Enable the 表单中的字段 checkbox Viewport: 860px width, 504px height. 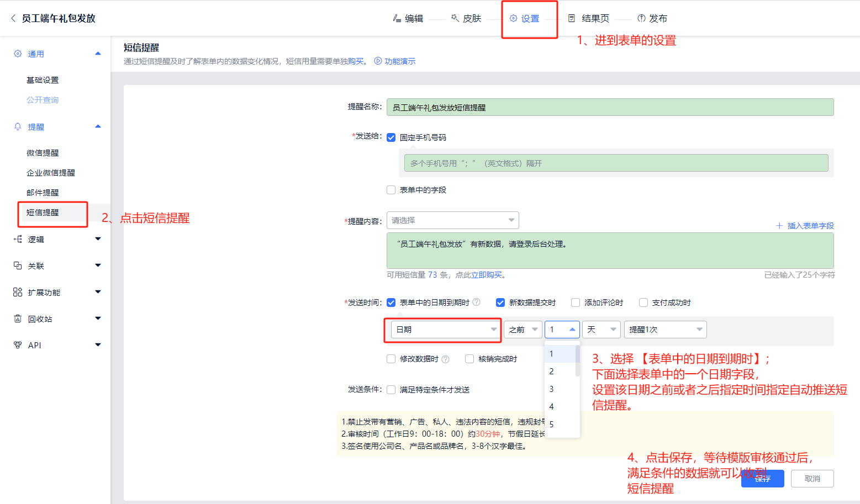(391, 190)
